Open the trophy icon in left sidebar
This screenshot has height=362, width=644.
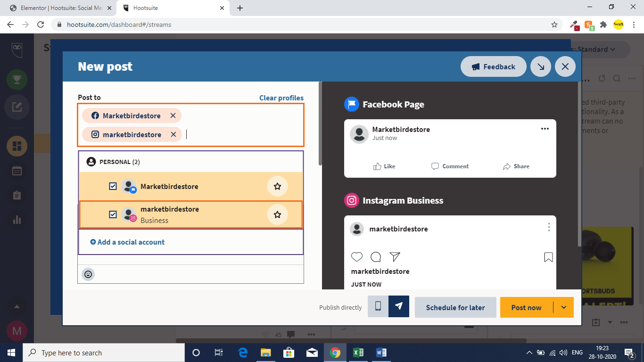tap(17, 80)
